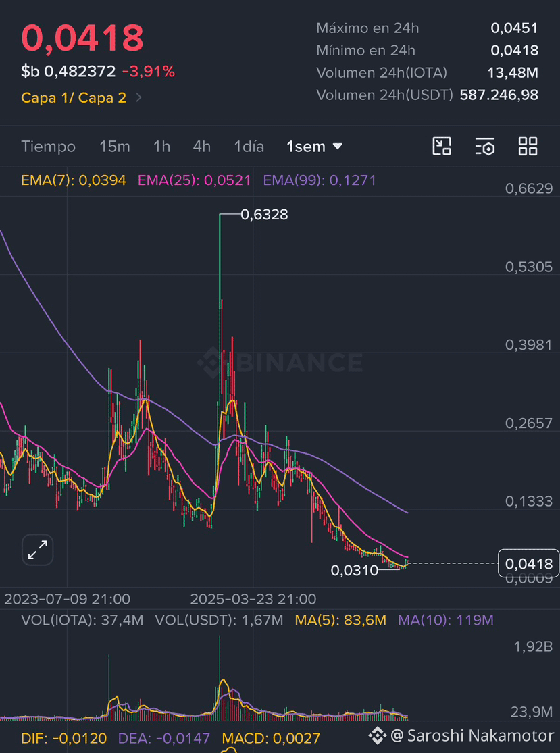Image resolution: width=560 pixels, height=753 pixels.
Task: Tap VOL(IOTA): 37,4M volume label
Action: 82,620
